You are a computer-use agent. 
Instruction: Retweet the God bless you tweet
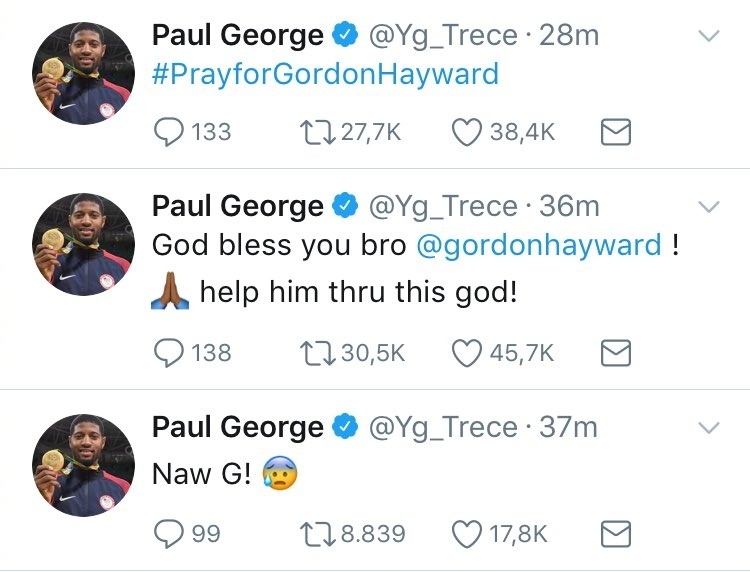click(x=317, y=353)
